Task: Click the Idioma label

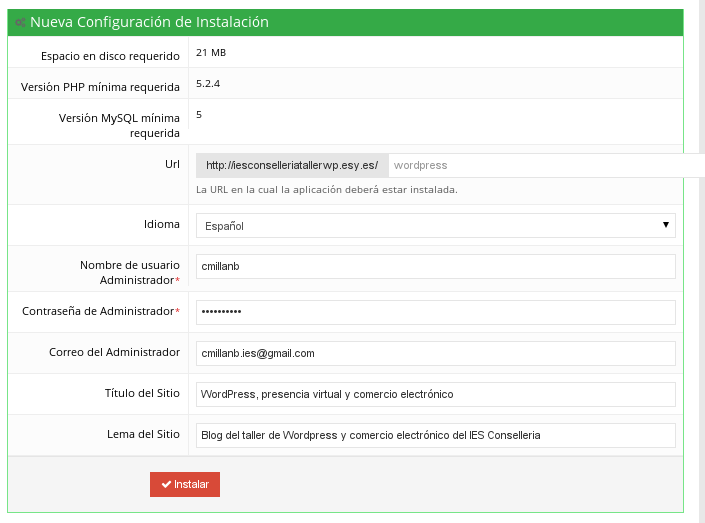Action: 162,224
